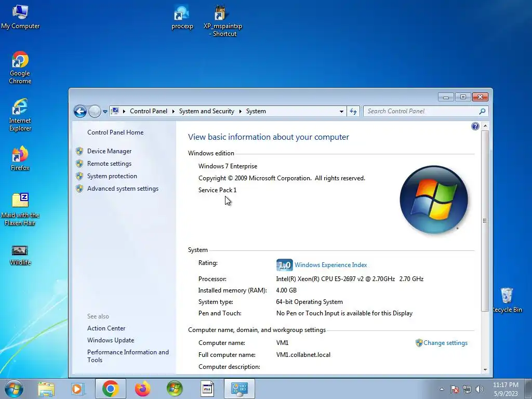This screenshot has width=532, height=399.
Task: Click the Windows flag taskbar icon
Action: 175,389
